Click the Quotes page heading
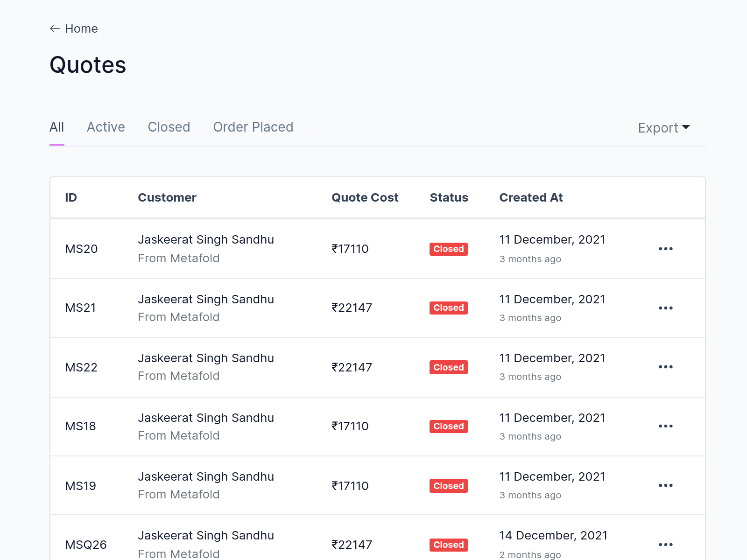747x560 pixels. 88,65
